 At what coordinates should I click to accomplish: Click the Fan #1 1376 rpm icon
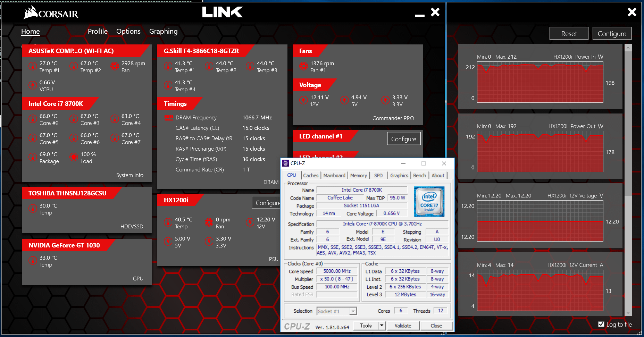point(303,66)
